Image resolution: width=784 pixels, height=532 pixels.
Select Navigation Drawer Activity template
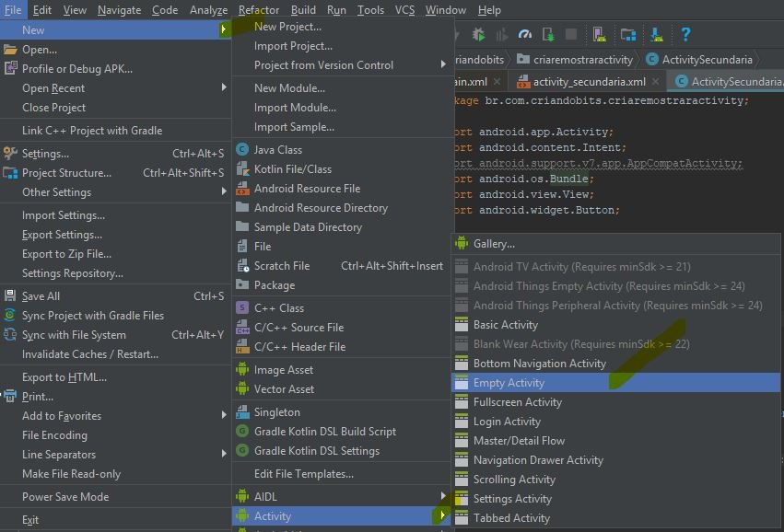point(616,460)
